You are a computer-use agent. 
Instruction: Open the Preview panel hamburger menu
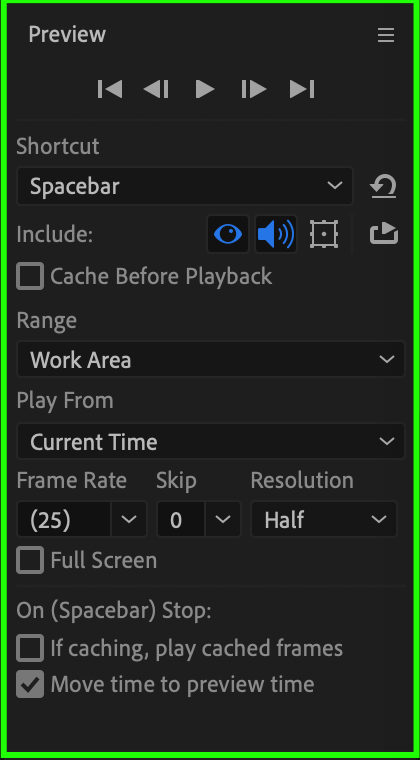tap(386, 35)
